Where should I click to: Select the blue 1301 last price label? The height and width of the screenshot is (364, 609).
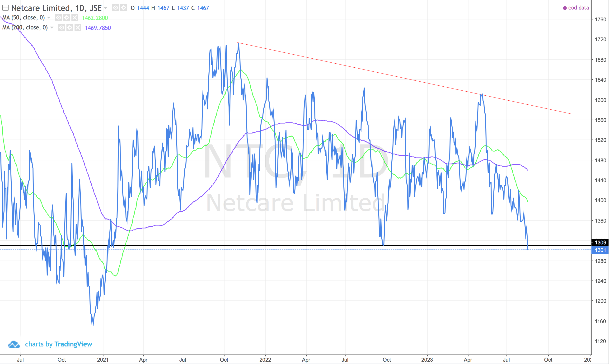[x=600, y=250]
